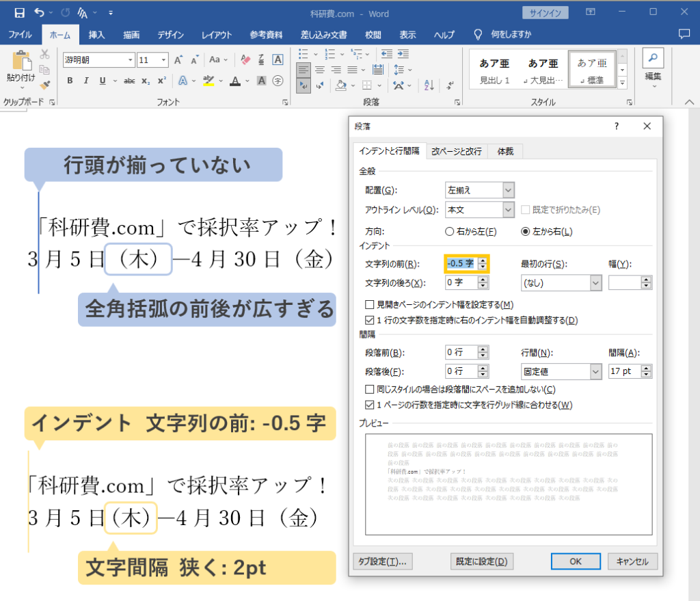Toggle Bold formatting in Font group

(x=70, y=81)
